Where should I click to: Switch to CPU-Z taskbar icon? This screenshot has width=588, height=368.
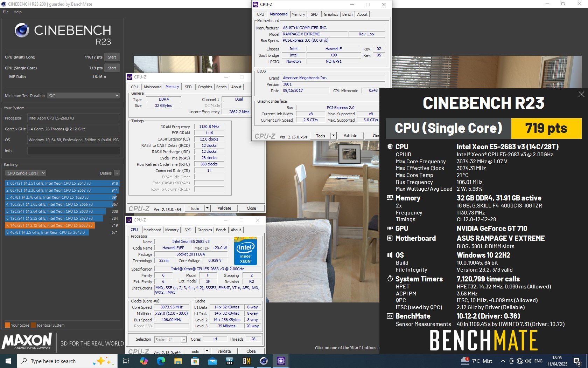(x=281, y=361)
